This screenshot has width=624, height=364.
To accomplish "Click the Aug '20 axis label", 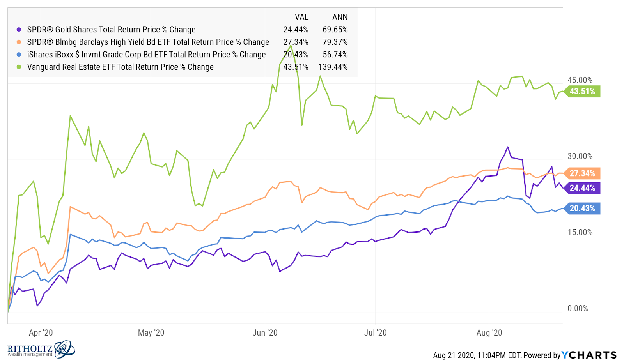I will click(489, 333).
